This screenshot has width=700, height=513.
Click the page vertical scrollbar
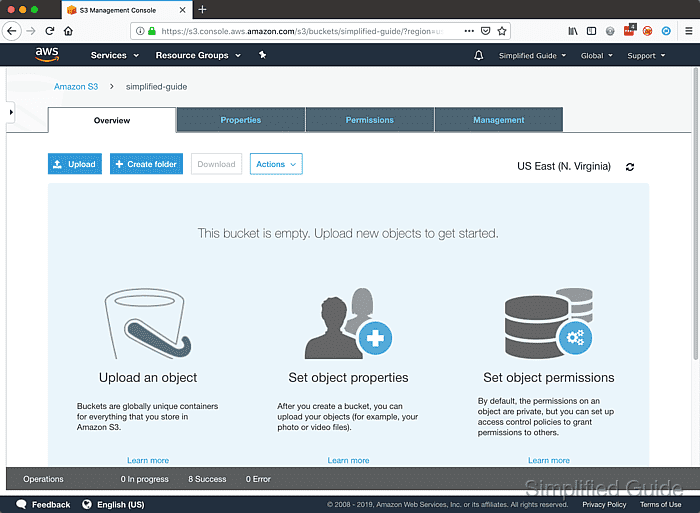pos(696,214)
